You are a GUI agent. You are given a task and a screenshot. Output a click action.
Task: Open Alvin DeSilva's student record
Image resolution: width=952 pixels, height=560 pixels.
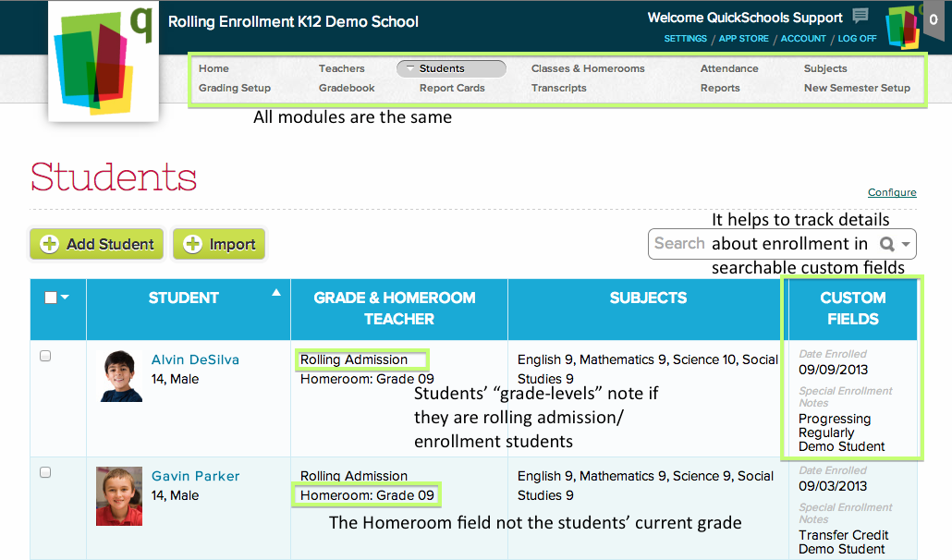click(x=195, y=359)
